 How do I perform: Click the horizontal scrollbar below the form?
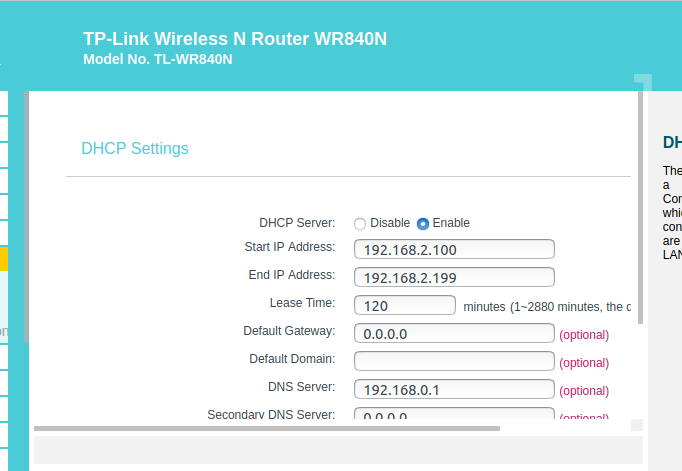266,429
